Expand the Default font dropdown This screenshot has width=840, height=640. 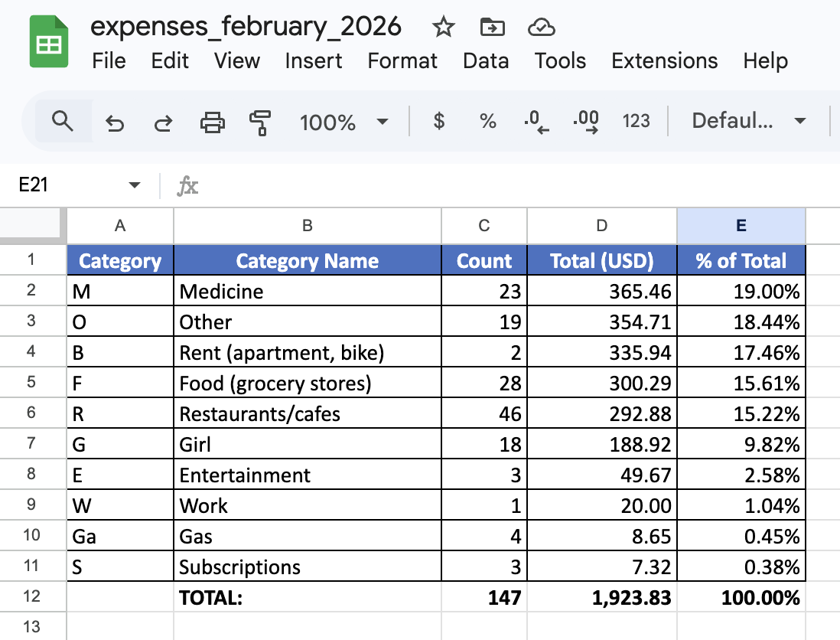(748, 121)
